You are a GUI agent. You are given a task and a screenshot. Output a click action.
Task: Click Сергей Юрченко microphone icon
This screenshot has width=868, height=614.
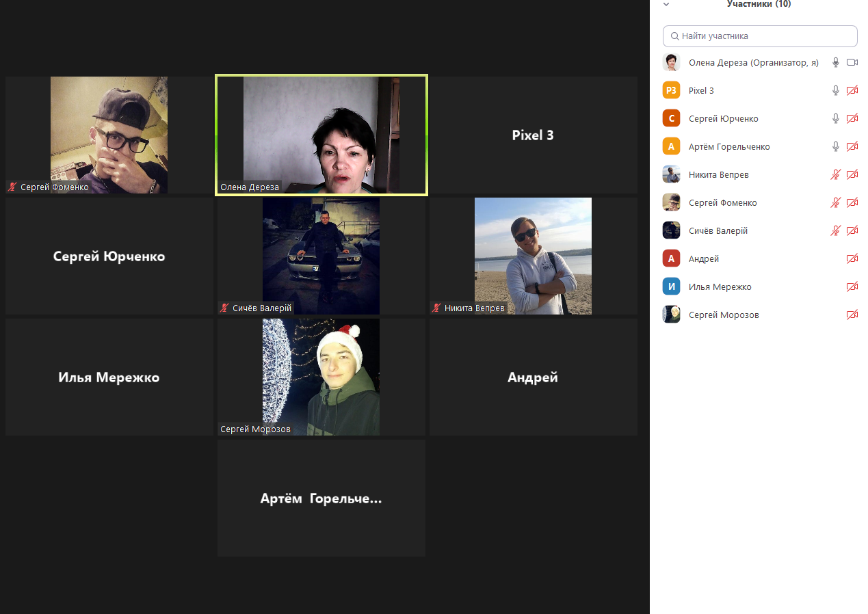click(835, 118)
